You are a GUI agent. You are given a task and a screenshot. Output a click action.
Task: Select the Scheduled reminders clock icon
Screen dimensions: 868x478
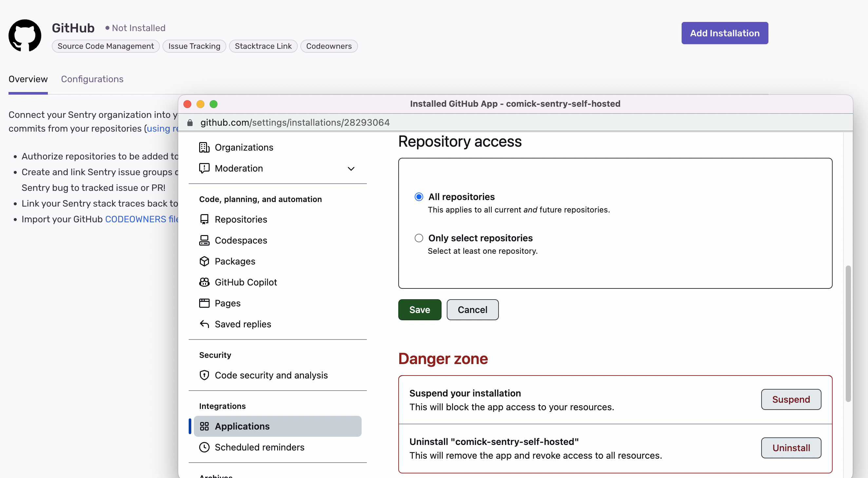tap(204, 447)
